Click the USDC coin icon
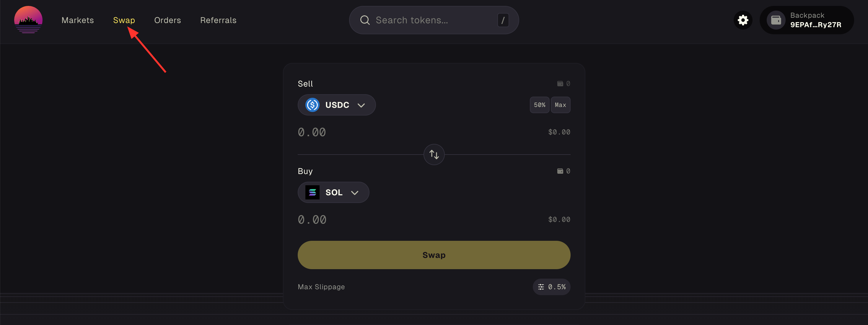Image resolution: width=868 pixels, height=325 pixels. (x=312, y=105)
